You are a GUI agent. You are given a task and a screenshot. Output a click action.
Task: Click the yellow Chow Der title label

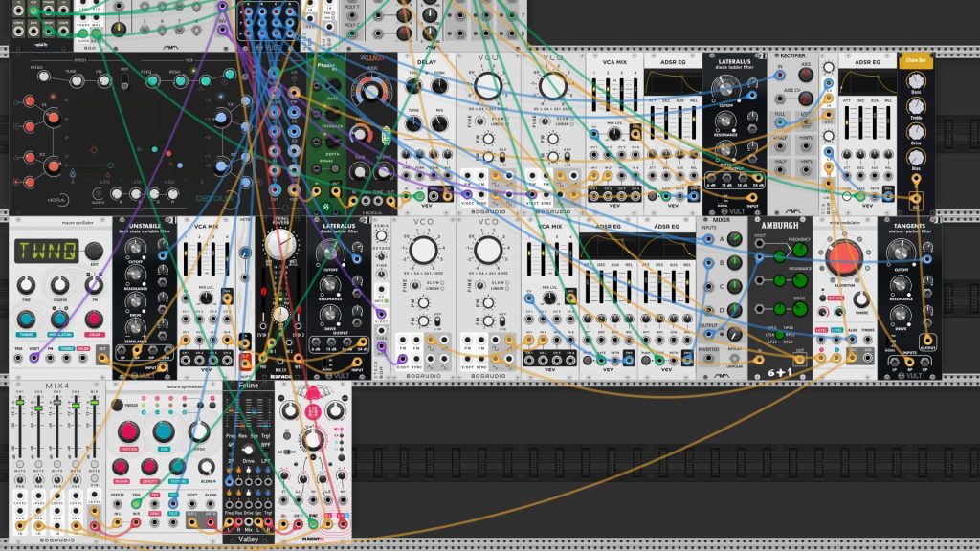click(x=916, y=60)
